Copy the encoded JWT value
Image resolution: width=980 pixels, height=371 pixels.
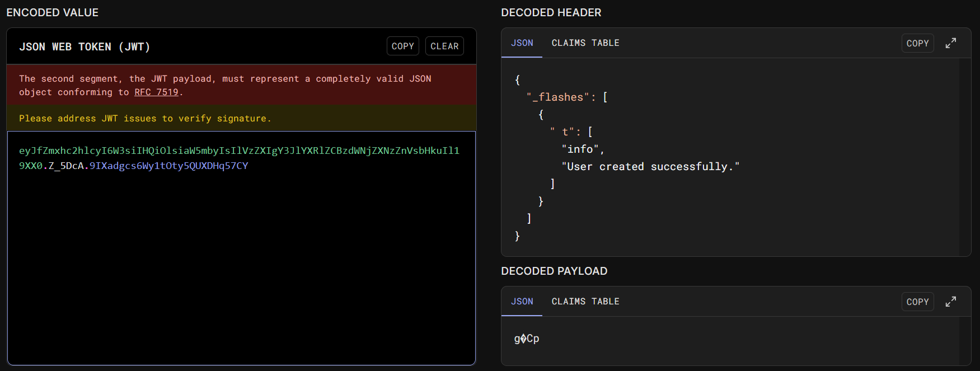[403, 46]
